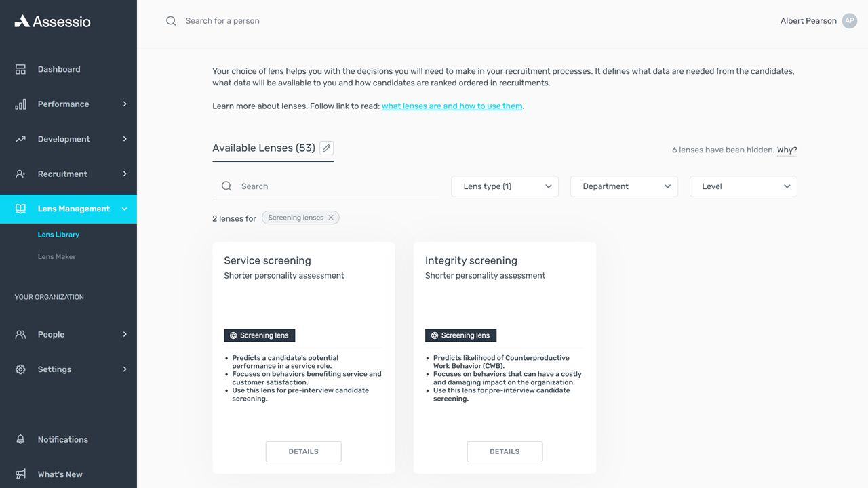Open Dashboard via its grid icon
868x488 pixels.
coord(20,69)
